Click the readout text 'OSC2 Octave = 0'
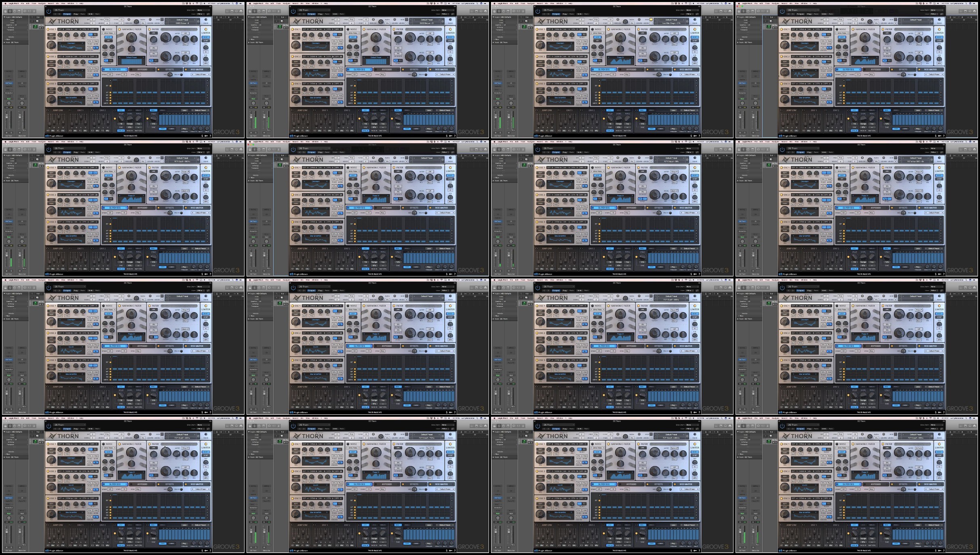 pos(182,23)
